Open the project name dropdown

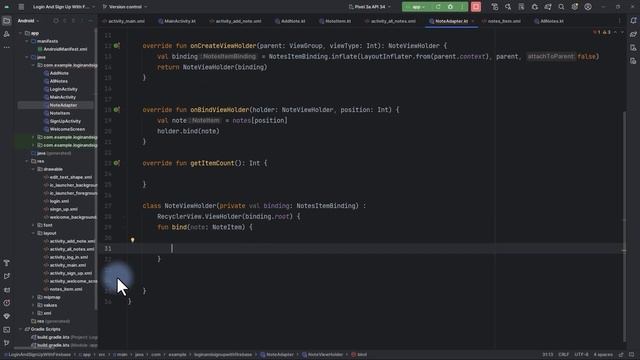coord(64,7)
